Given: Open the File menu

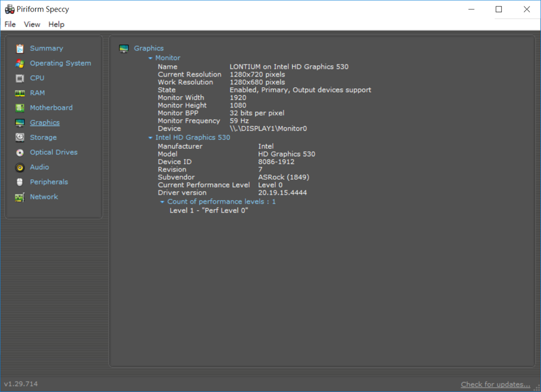Looking at the screenshot, I should coord(10,24).
